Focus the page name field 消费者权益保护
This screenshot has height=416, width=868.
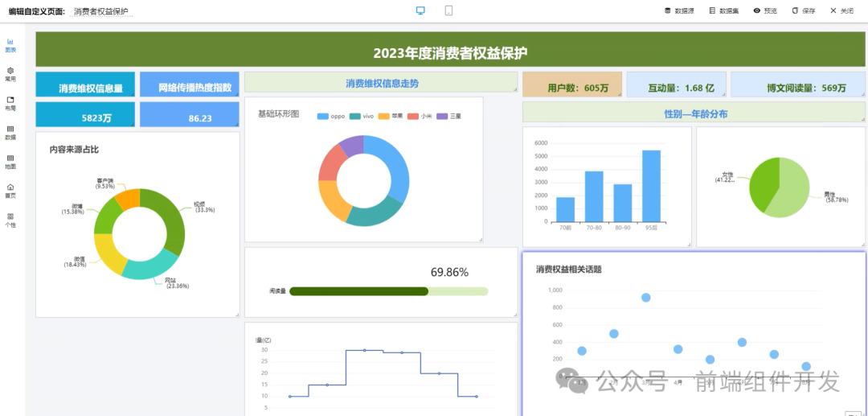pyautogui.click(x=100, y=11)
